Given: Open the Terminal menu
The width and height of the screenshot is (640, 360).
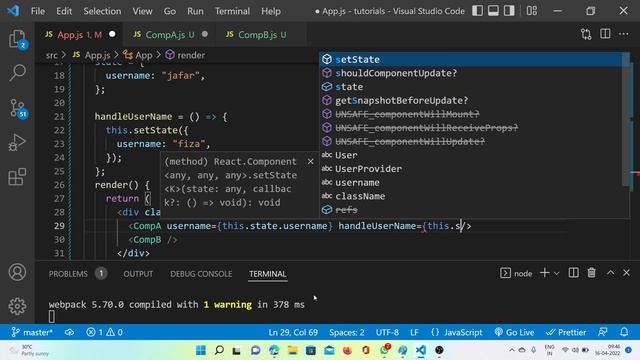Looking at the screenshot, I should pyautogui.click(x=232, y=11).
